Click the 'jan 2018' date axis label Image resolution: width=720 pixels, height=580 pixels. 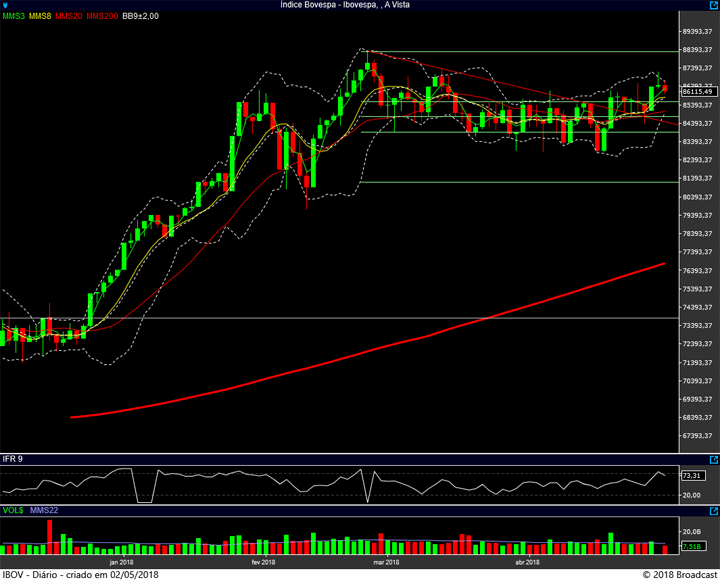pyautogui.click(x=120, y=562)
